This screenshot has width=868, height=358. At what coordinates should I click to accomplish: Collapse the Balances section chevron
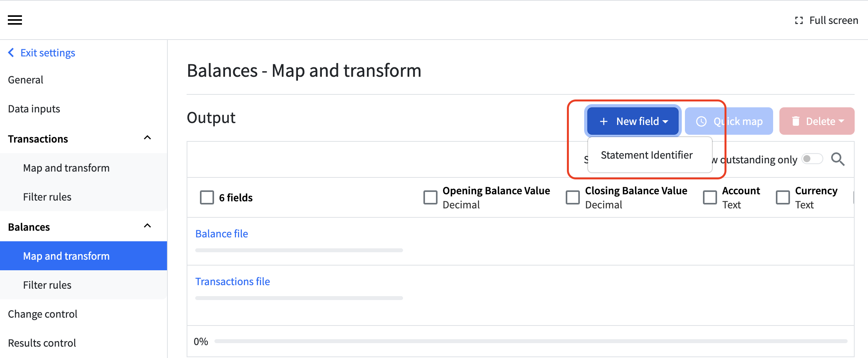coord(147,226)
